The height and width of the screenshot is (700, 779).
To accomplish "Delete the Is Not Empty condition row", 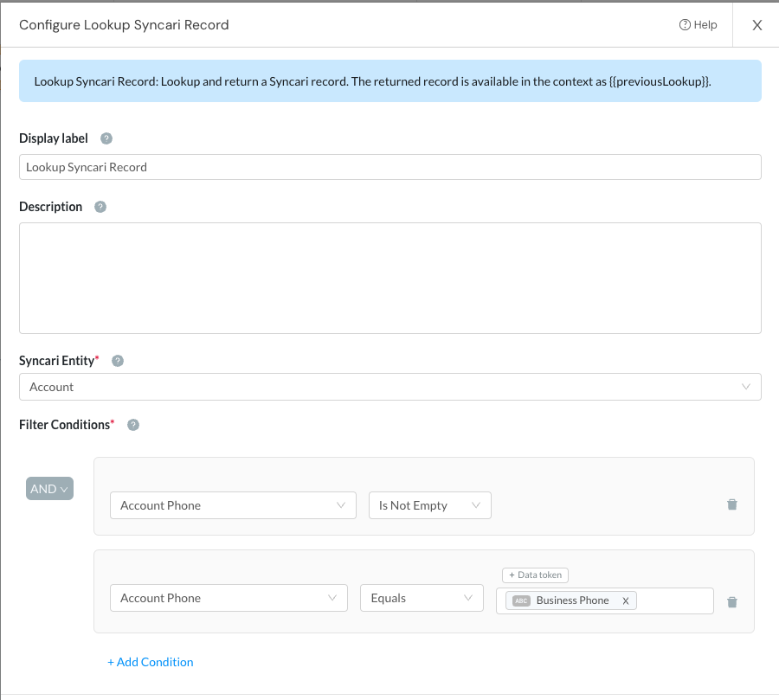I will point(731,504).
